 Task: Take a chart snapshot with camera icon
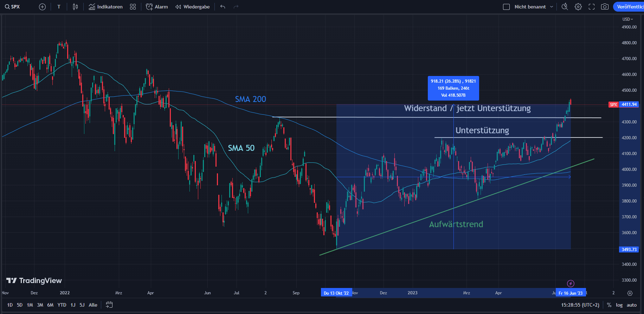(605, 7)
